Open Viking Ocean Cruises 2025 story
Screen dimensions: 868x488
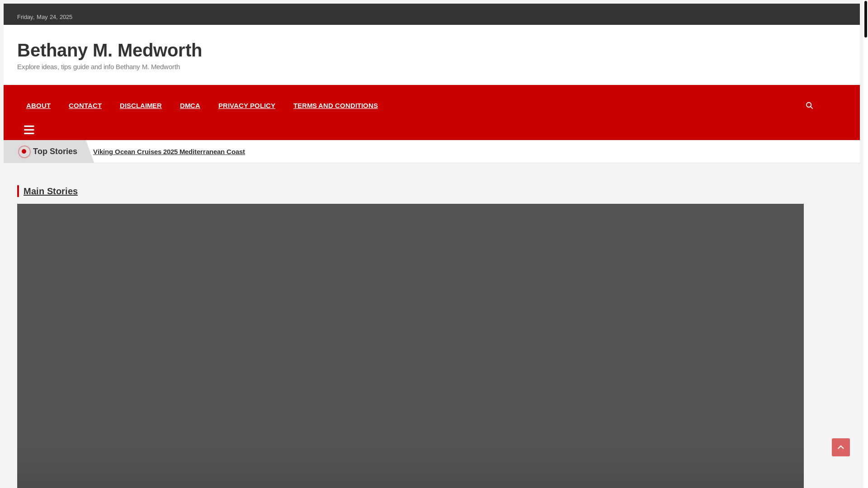[x=169, y=152]
